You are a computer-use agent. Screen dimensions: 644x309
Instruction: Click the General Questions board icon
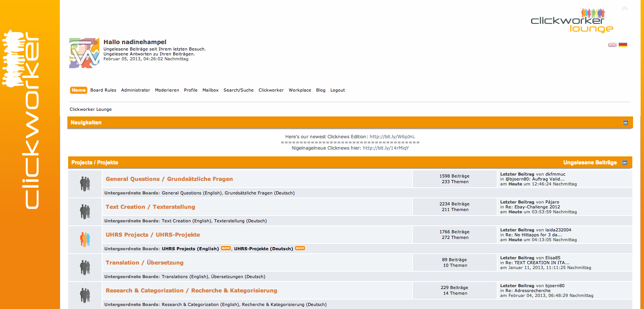pyautogui.click(x=85, y=184)
